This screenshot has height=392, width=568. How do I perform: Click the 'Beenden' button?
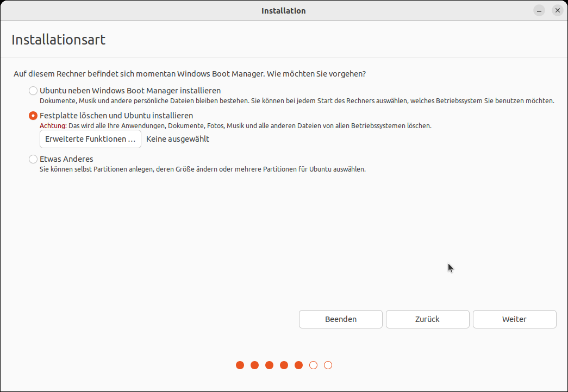340,319
